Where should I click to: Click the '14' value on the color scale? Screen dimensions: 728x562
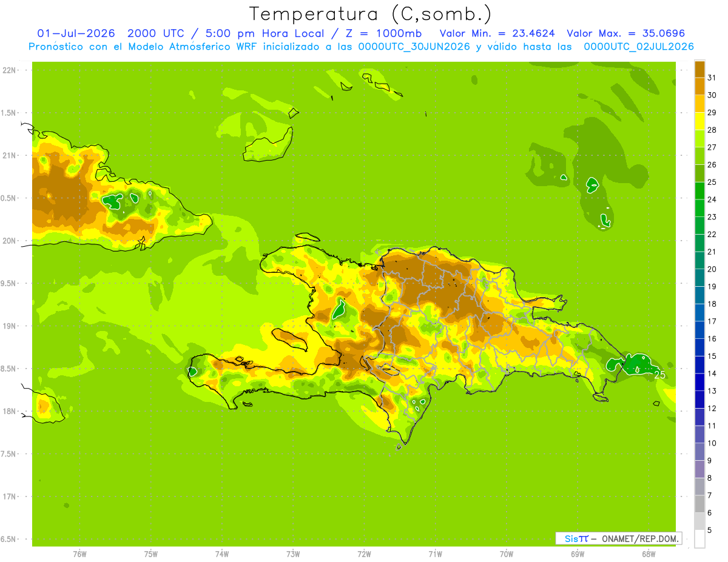click(712, 373)
